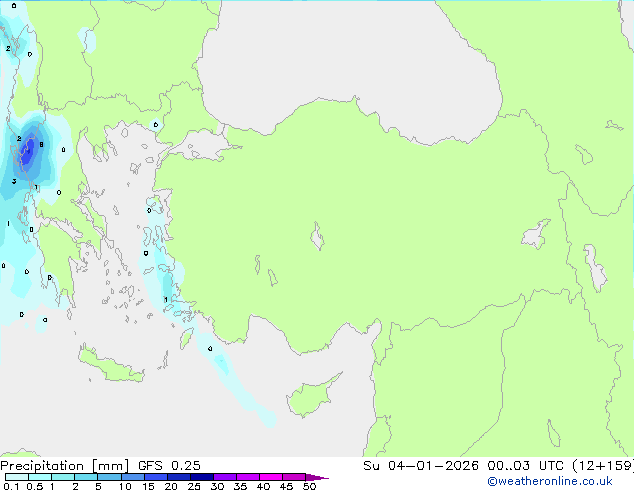Screen dimensions: 634x490
Task: Click the 30–35 mm purple legend swatch
Action: tap(225, 477)
